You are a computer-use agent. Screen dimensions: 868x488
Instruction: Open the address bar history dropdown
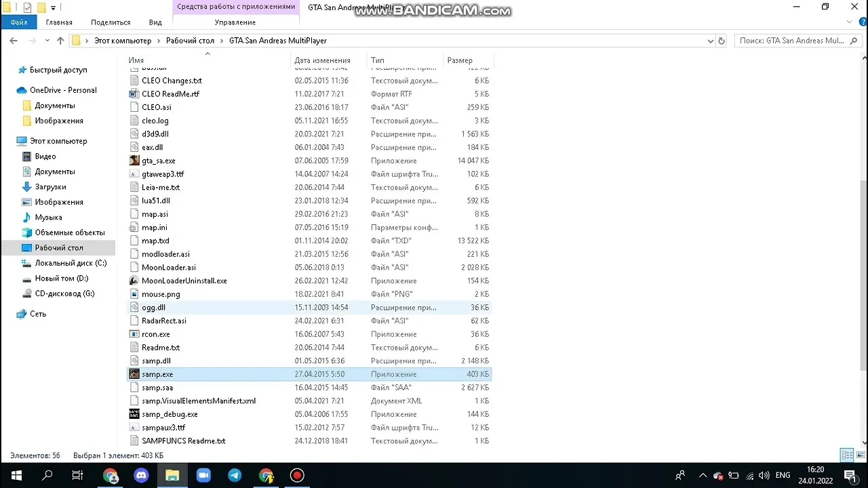(x=710, y=41)
